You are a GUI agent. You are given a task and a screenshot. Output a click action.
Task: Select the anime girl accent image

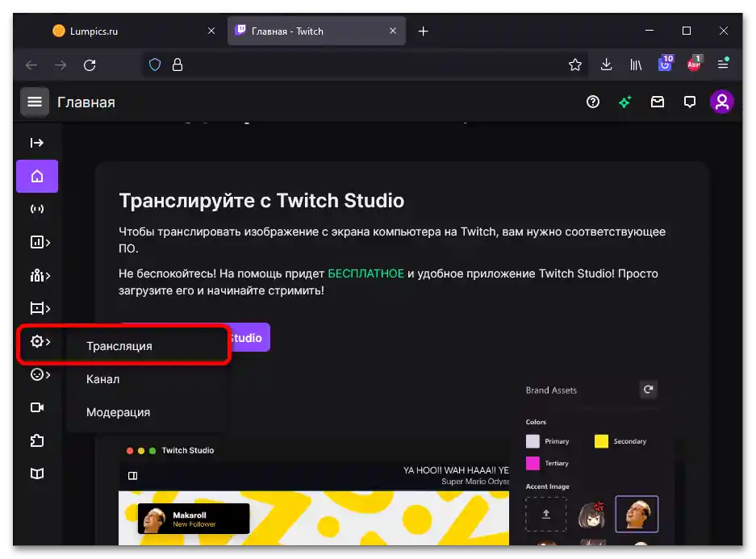(x=591, y=515)
